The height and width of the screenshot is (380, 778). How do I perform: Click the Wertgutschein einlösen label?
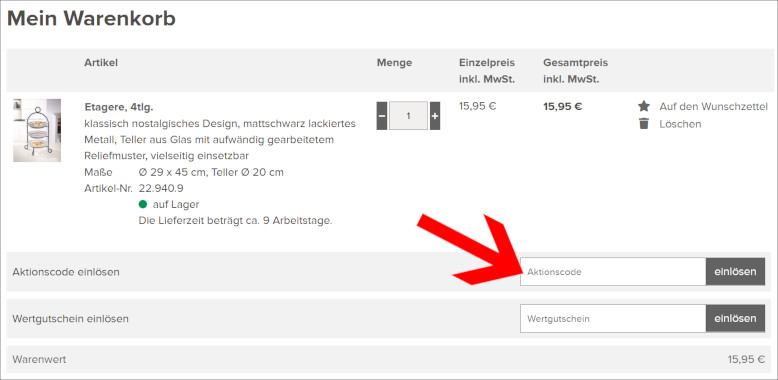[70, 319]
